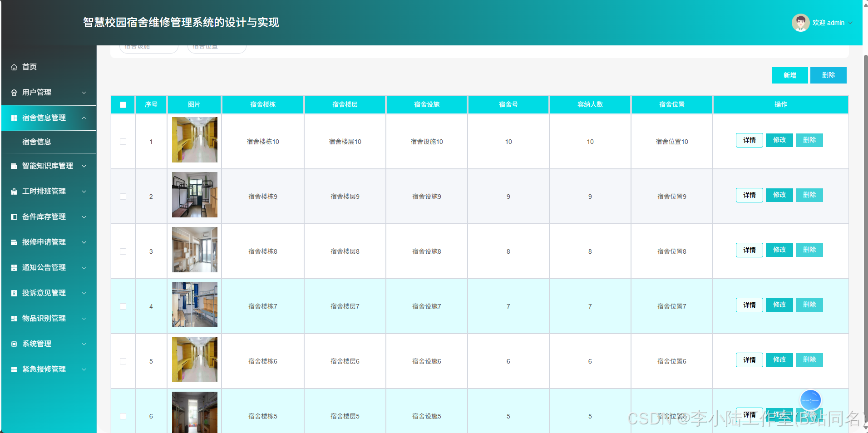868x433 pixels.
Task: Open 通知公告管理 menu label
Action: click(44, 268)
